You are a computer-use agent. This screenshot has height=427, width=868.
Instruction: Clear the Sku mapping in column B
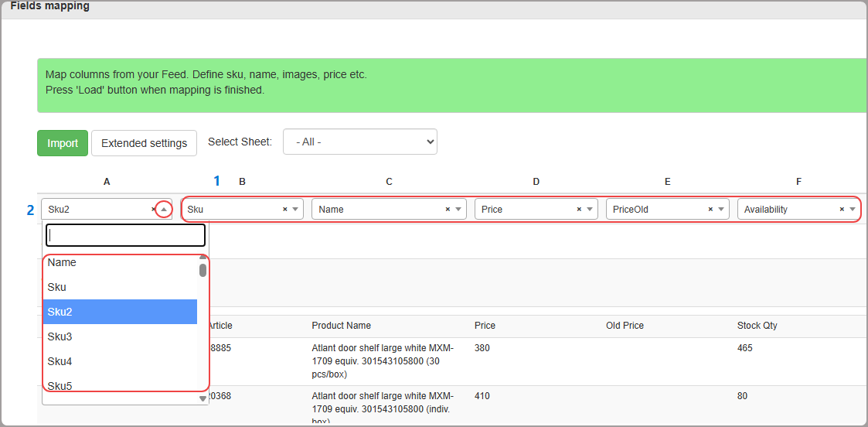pos(285,210)
